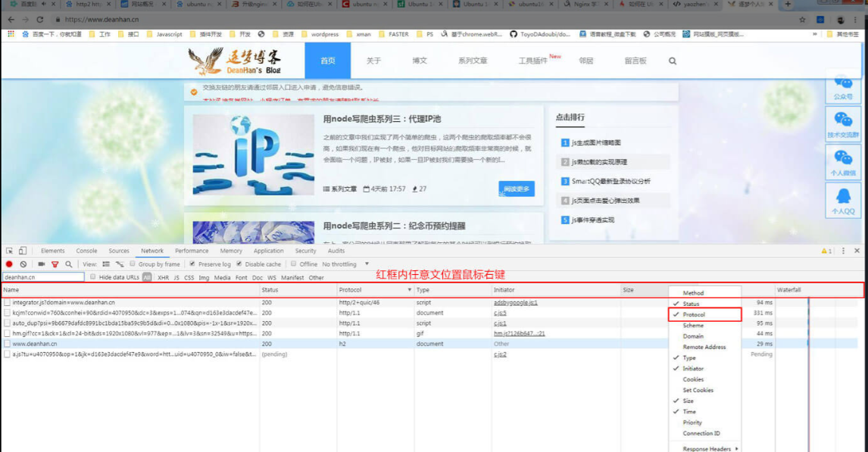Open the 个人微信 sidebar icon
868x452 pixels.
pyautogui.click(x=843, y=161)
